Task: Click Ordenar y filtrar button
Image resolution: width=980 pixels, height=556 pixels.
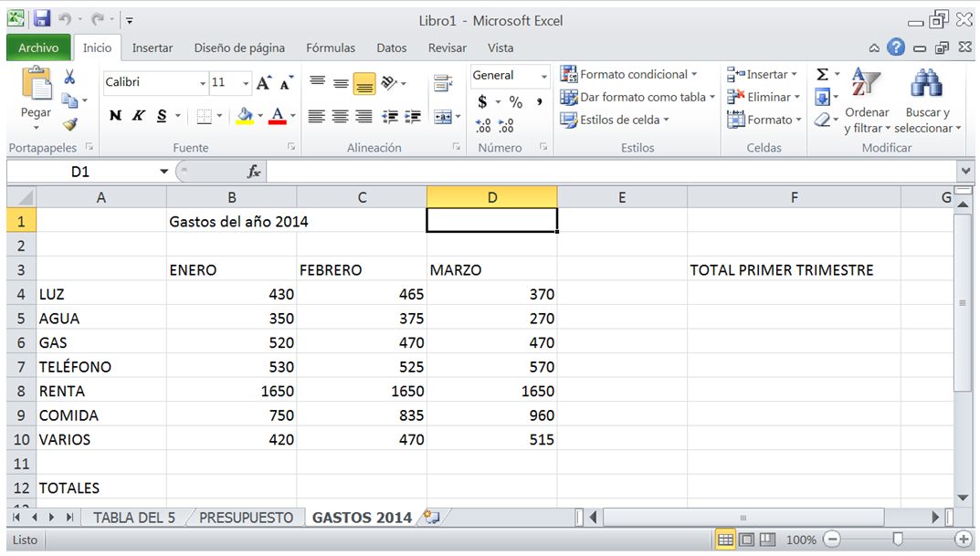Action: (x=867, y=100)
